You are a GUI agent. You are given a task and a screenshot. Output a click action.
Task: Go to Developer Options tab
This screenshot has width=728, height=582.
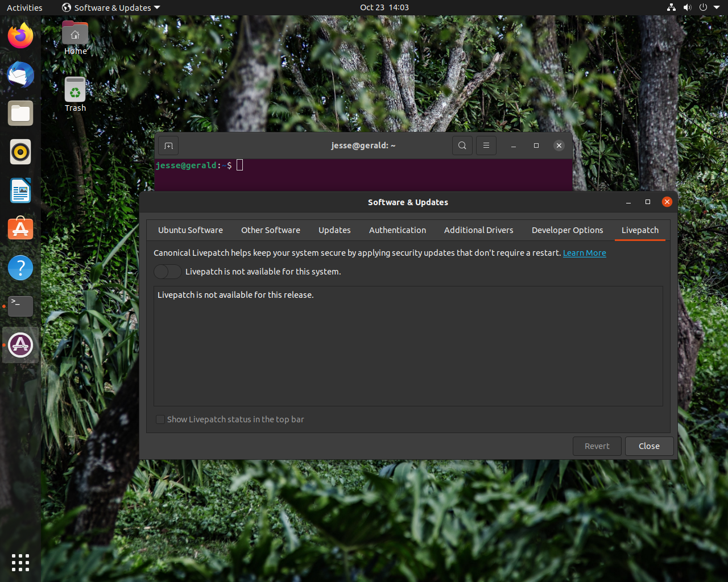[x=568, y=230]
